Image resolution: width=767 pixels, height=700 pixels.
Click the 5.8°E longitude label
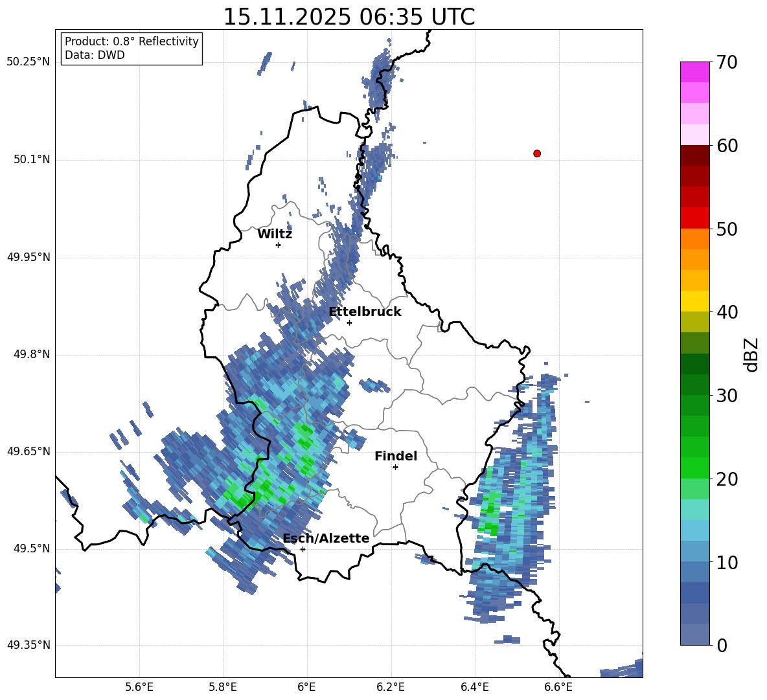[223, 687]
